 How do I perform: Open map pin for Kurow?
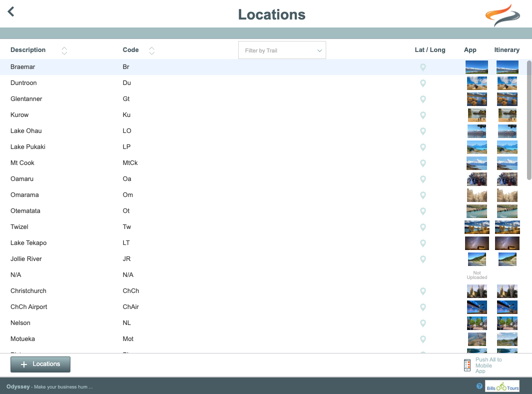click(x=423, y=115)
